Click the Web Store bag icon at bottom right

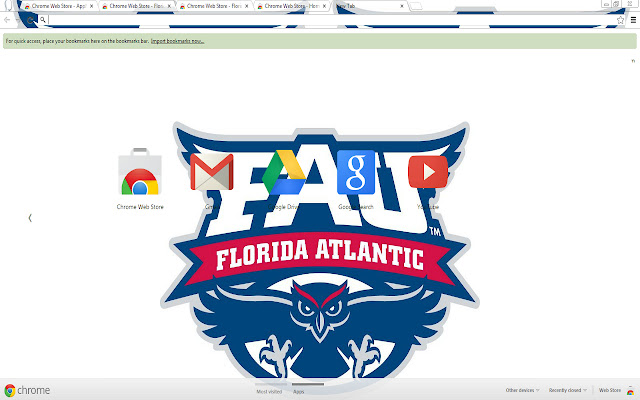631,391
